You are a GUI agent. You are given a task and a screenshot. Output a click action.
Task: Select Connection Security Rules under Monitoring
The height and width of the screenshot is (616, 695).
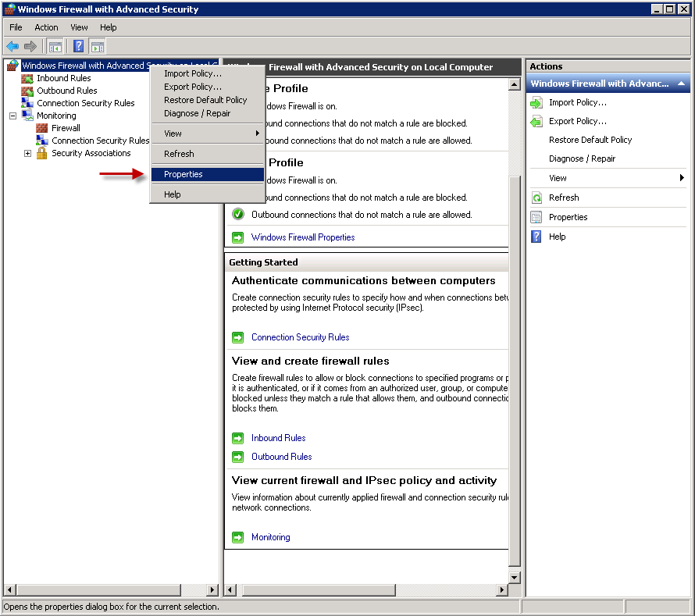(100, 141)
